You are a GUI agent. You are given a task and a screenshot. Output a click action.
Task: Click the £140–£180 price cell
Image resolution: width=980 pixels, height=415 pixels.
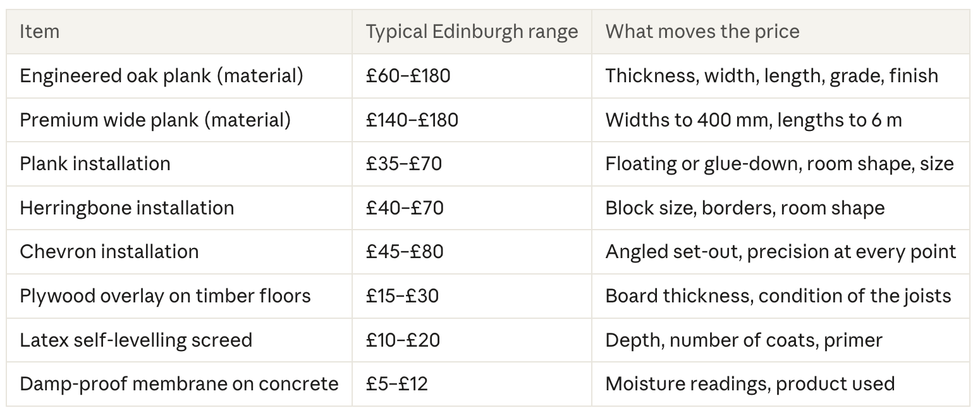pos(472,120)
